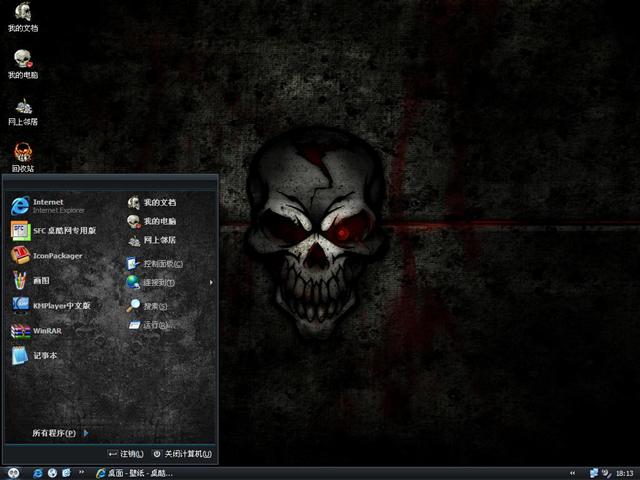Choose 运行 (Run) from the Start menu
This screenshot has width=640, height=480.
155,326
